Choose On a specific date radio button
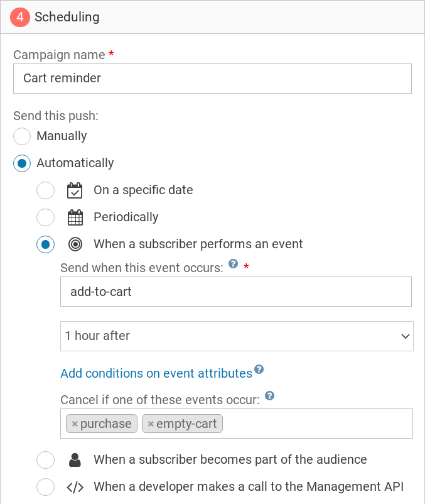 (x=46, y=190)
